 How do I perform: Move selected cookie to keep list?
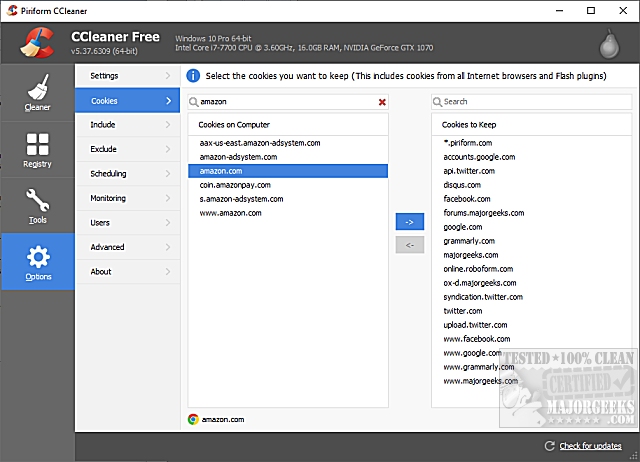pos(409,221)
